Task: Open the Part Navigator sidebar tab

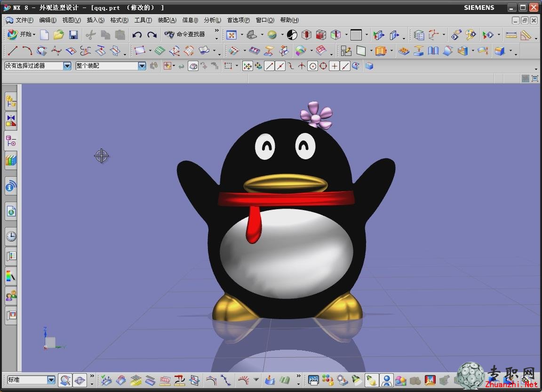Action: 11,141
